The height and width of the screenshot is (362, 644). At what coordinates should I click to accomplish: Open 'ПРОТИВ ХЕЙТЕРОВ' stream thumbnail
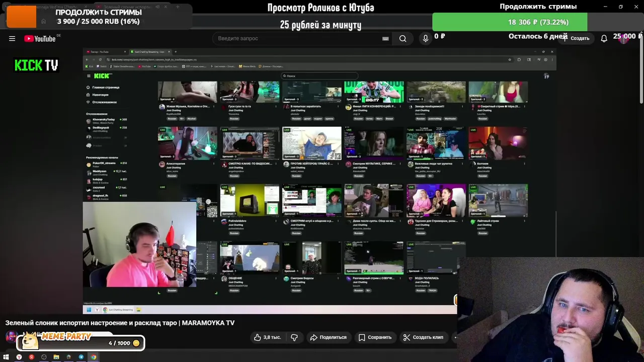coord(312,143)
